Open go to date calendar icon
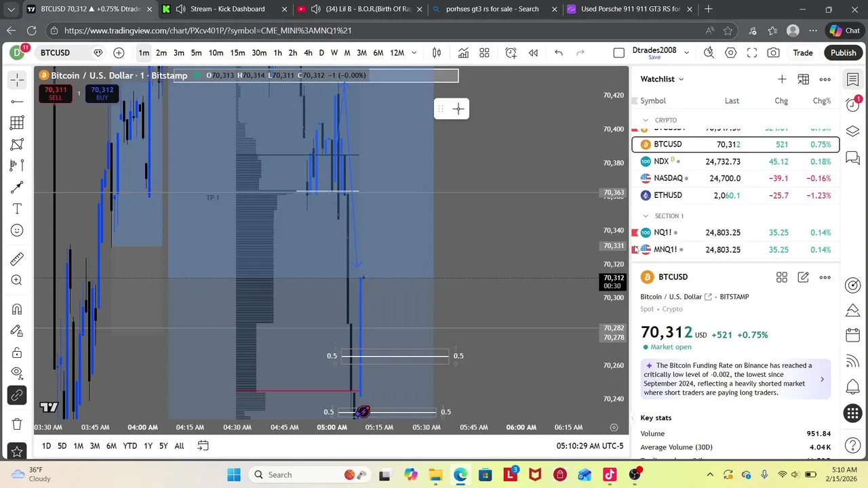This screenshot has width=868, height=488. click(x=203, y=446)
